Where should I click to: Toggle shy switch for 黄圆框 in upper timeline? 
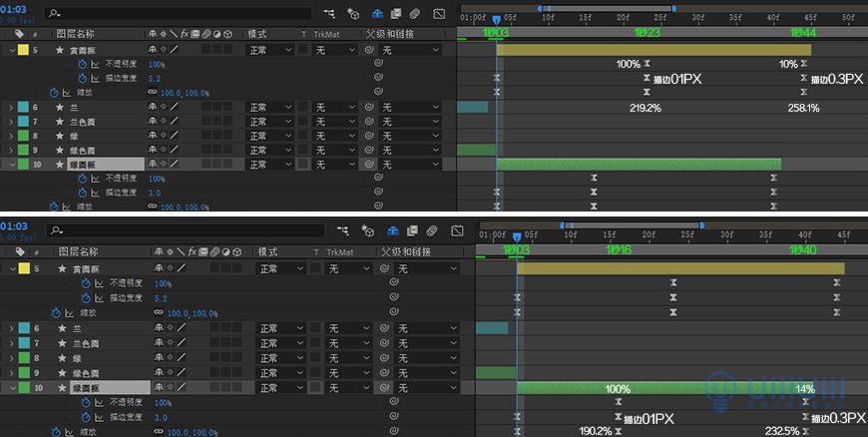153,50
